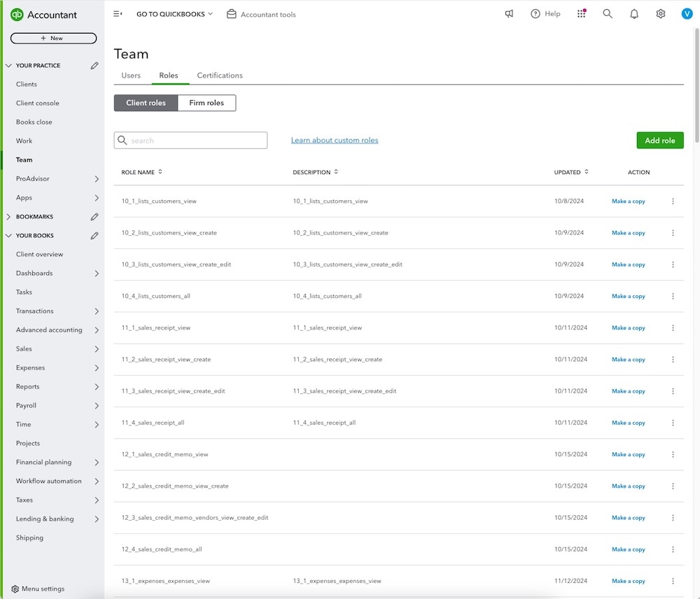Screen dimensions: 700x599
Task: Switch to the Certifications tab
Action: tap(219, 75)
